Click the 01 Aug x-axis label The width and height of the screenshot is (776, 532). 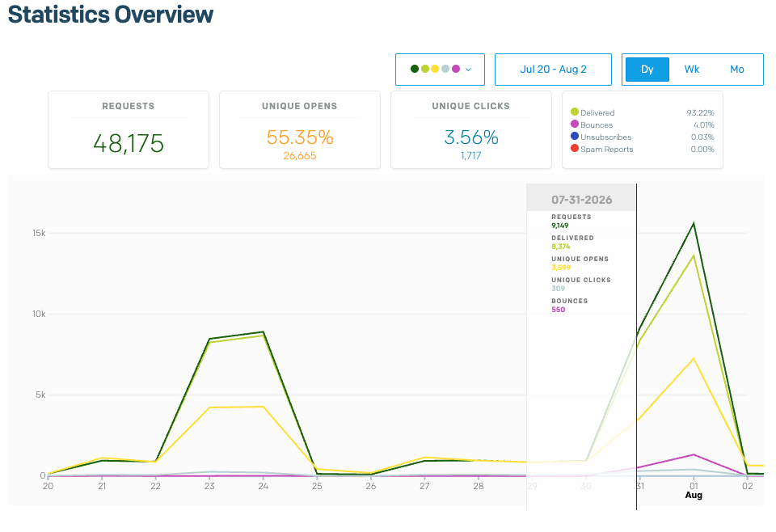[x=694, y=490]
